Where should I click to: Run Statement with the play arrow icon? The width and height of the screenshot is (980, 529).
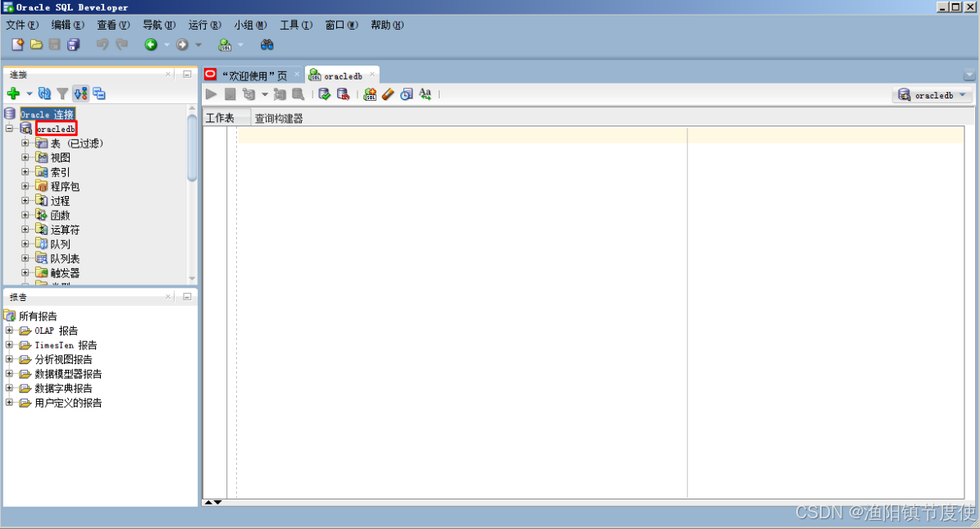(x=212, y=93)
